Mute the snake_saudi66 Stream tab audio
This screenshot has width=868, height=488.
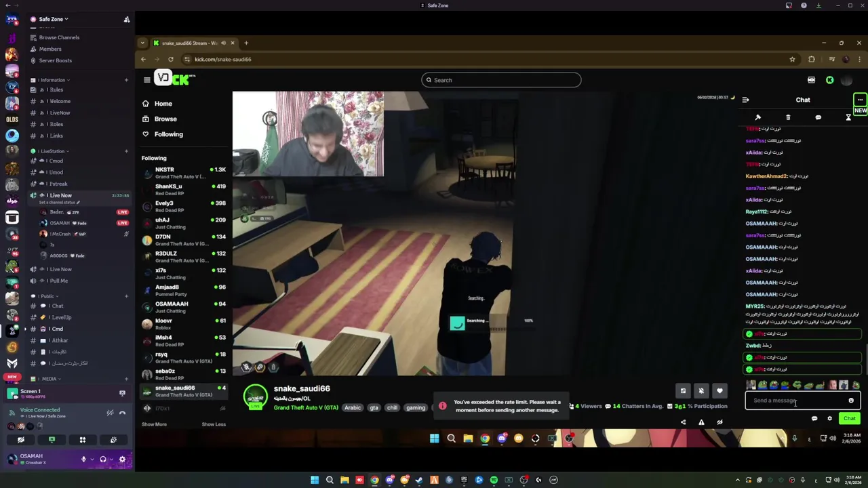pyautogui.click(x=223, y=43)
